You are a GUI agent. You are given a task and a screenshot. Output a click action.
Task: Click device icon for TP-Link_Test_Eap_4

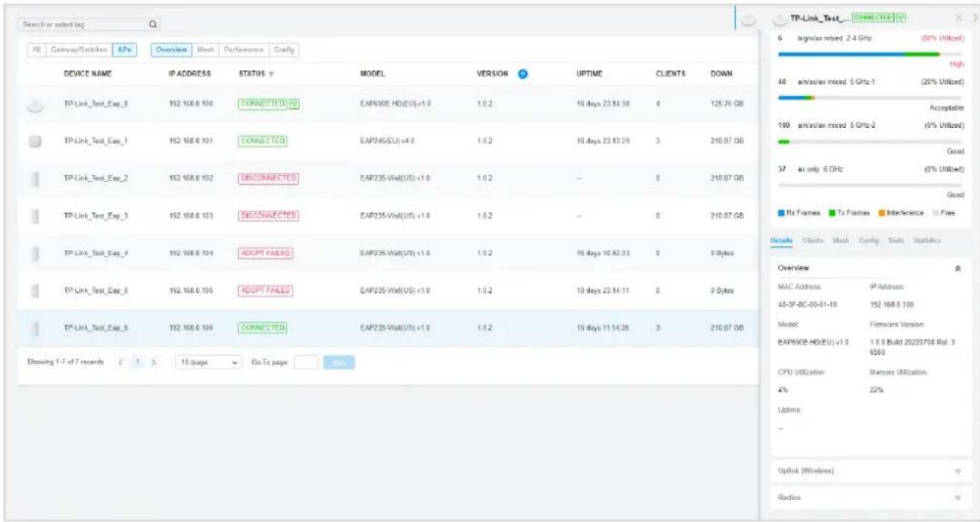[34, 253]
